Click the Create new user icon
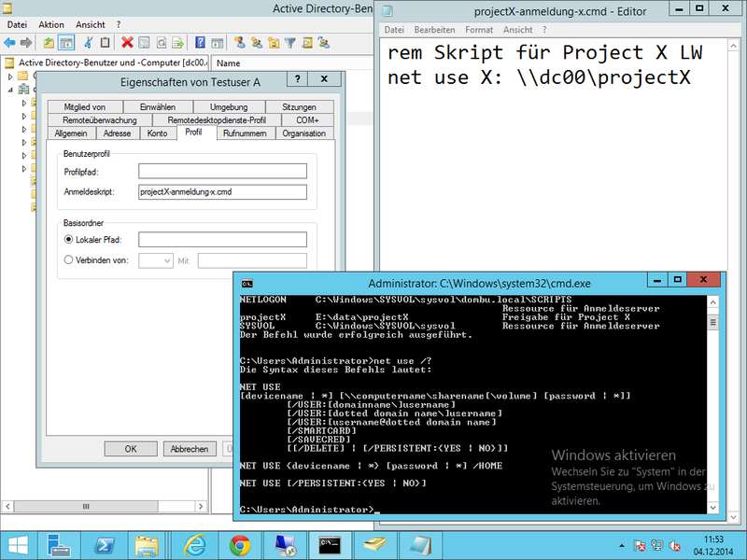Screen dimensions: 747x560 (240, 43)
